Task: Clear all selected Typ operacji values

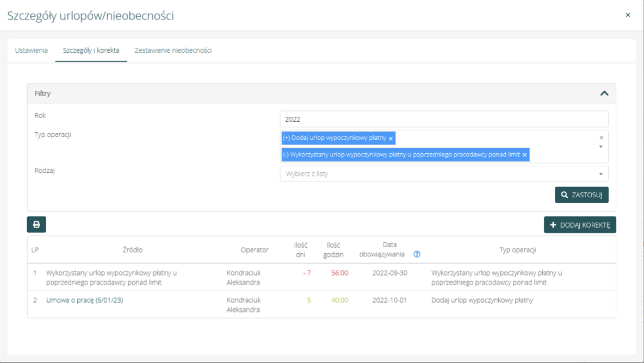Action: [x=601, y=137]
